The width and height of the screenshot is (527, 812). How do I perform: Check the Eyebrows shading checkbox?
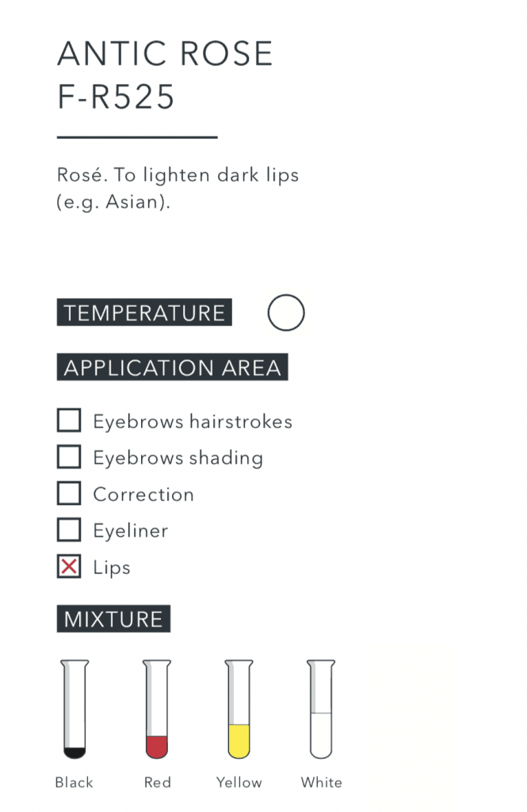click(x=69, y=457)
